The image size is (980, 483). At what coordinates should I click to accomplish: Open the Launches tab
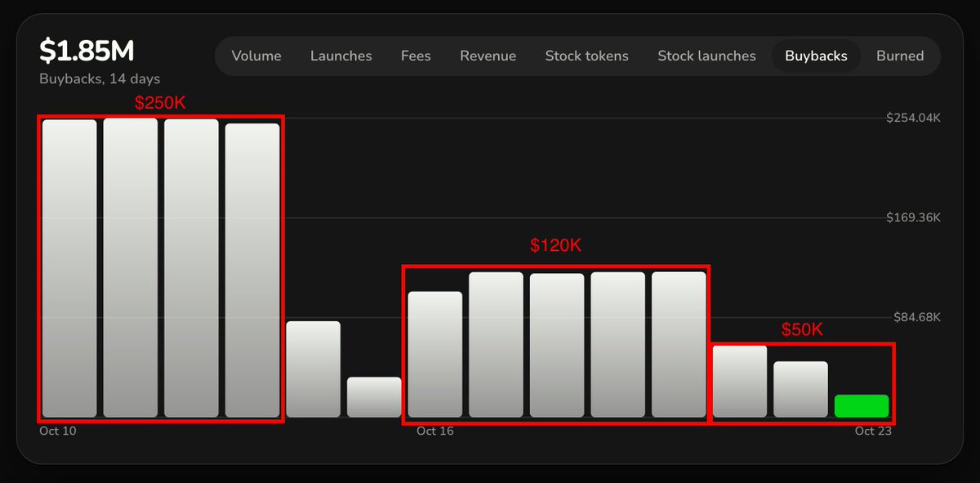[x=341, y=56]
